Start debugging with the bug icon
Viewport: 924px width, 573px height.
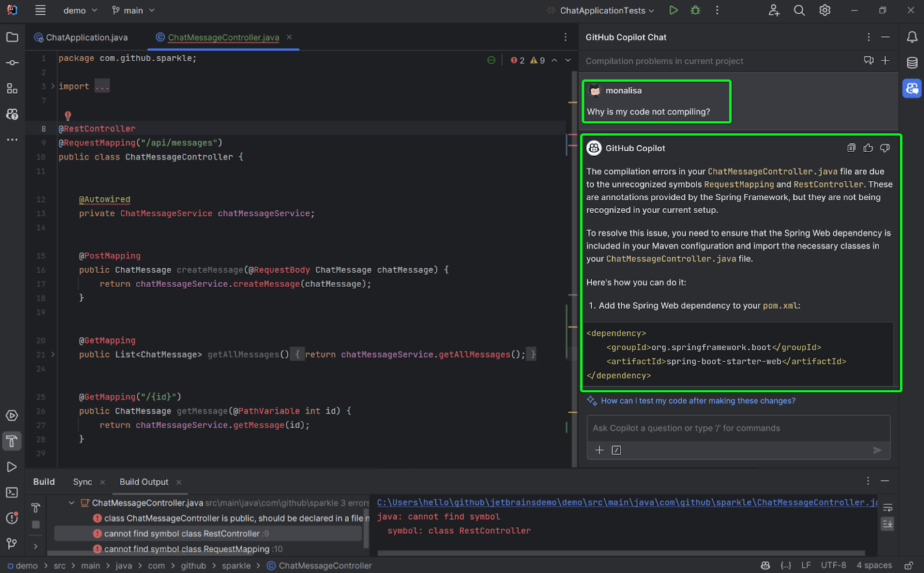(695, 10)
